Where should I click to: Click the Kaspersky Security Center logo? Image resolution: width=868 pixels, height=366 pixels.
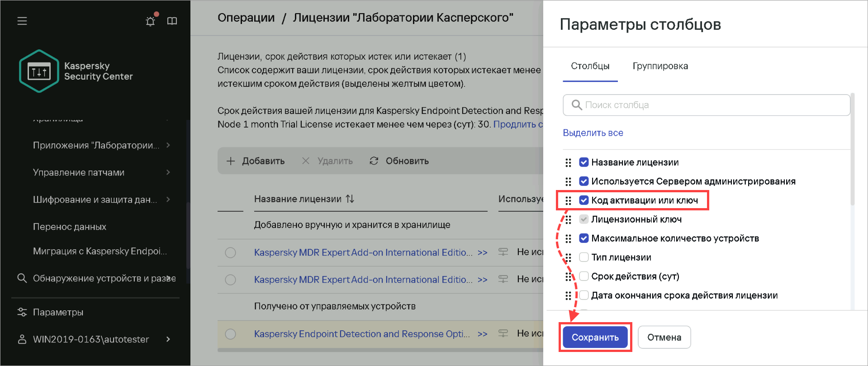(x=39, y=71)
